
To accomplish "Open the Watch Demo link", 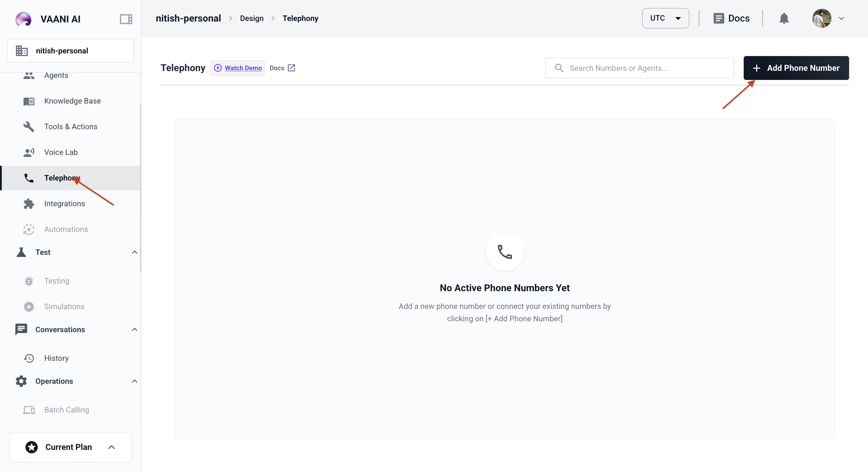I will pyautogui.click(x=243, y=68).
